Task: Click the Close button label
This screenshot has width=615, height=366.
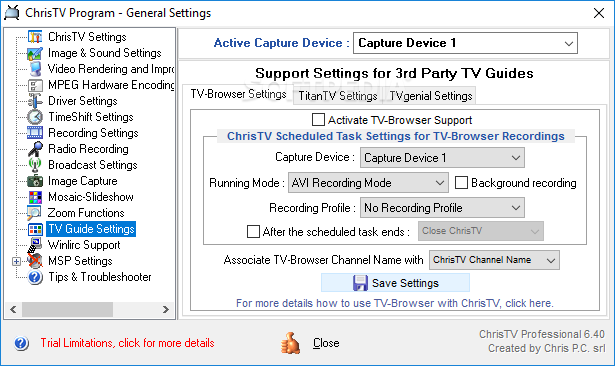Action: point(326,343)
